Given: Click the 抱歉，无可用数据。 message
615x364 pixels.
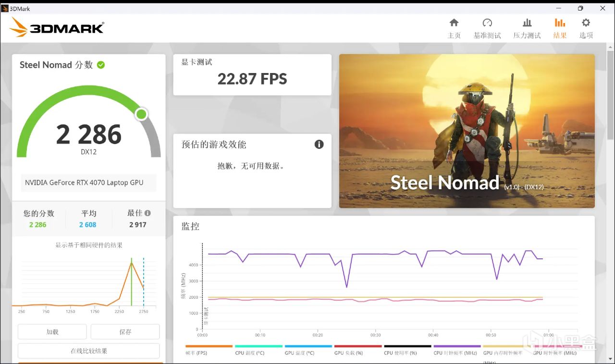Looking at the screenshot, I should click(251, 166).
